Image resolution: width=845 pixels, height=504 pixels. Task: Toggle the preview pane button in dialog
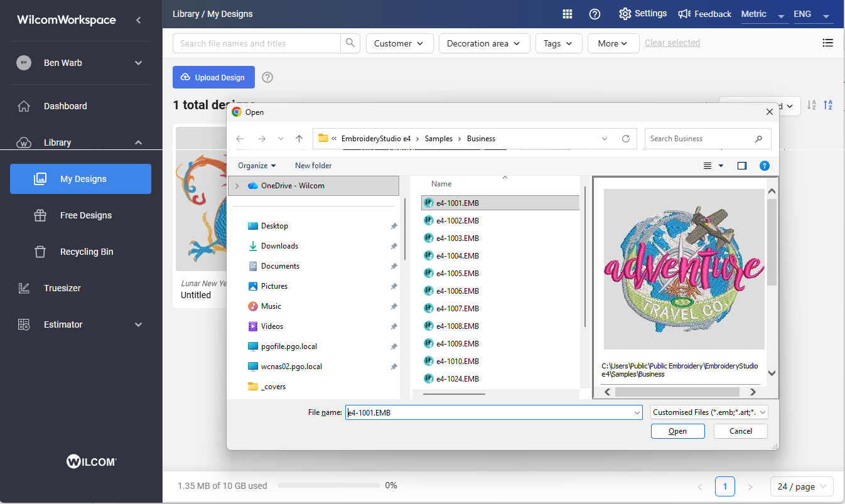coord(742,166)
